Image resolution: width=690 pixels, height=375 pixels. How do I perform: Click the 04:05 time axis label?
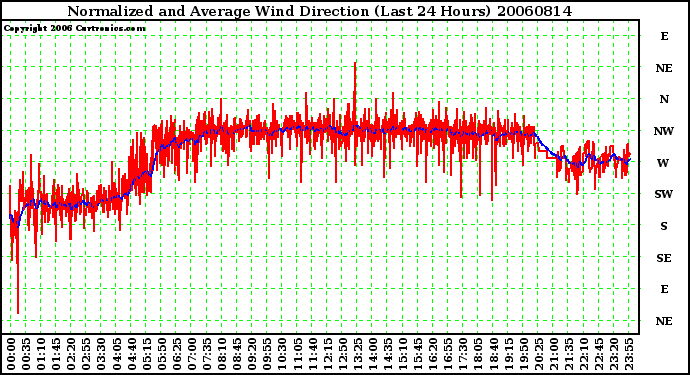point(117,354)
